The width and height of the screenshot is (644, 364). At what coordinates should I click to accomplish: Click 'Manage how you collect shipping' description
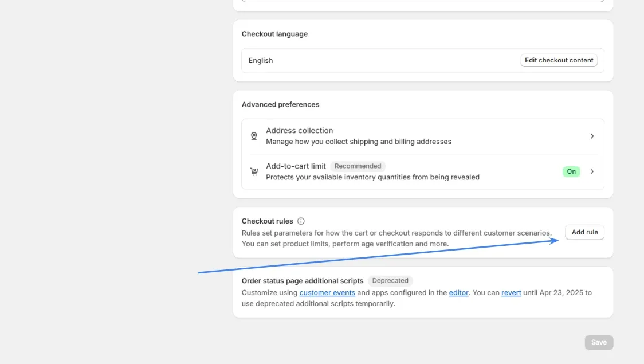point(359,142)
